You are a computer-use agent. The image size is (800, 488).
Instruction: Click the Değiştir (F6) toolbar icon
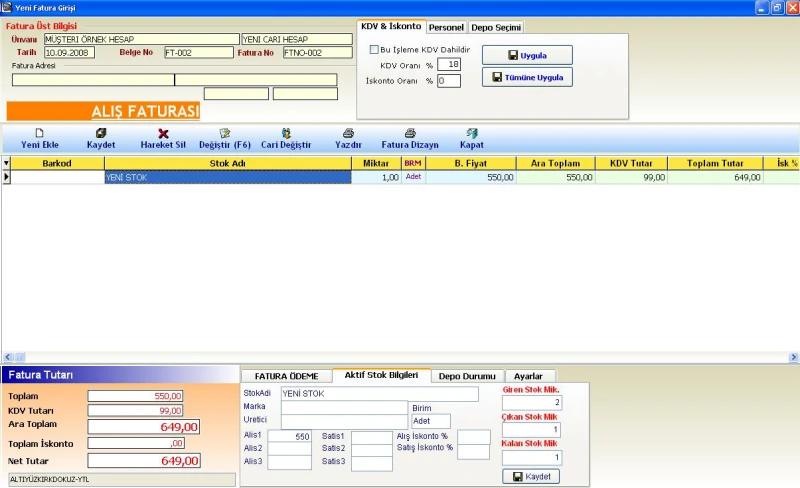[x=225, y=133]
